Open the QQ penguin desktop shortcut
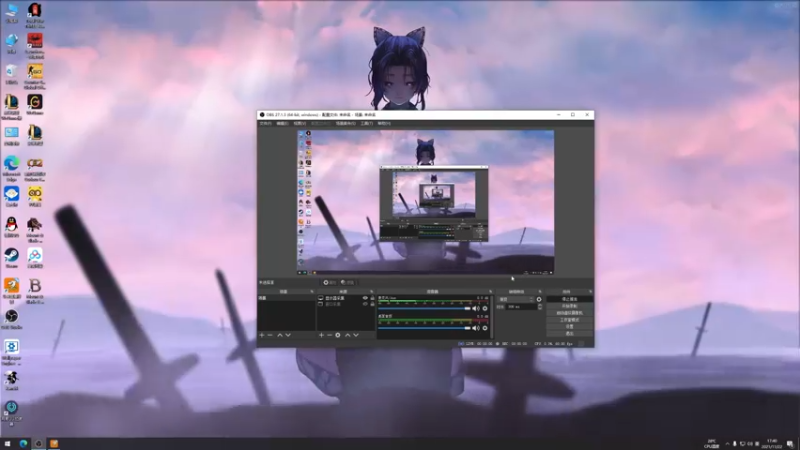The width and height of the screenshot is (800, 450). [11, 228]
